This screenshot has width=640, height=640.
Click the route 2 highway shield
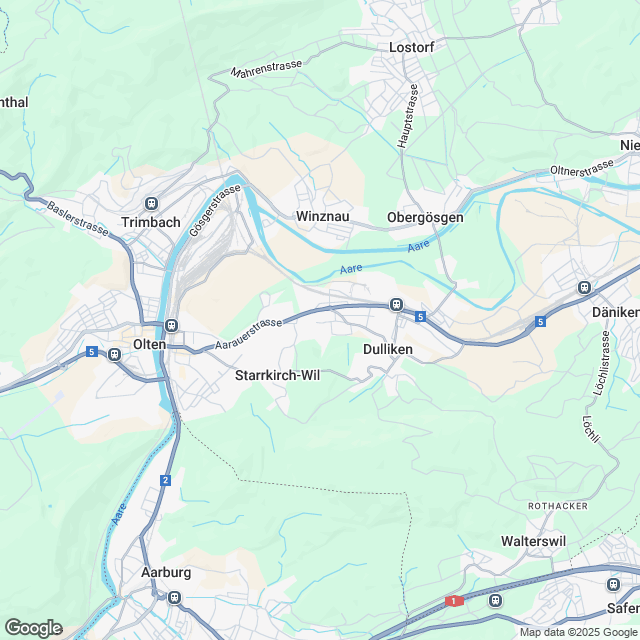[x=165, y=480]
